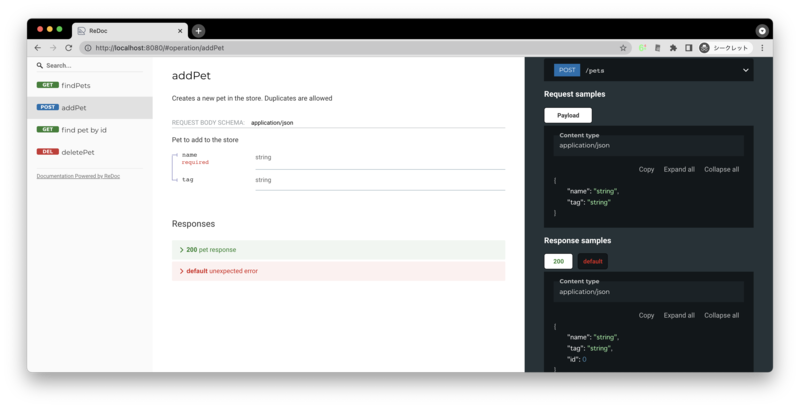Click the DEL badge beside deletePet
Image resolution: width=800 pixels, height=408 pixels.
pos(47,151)
